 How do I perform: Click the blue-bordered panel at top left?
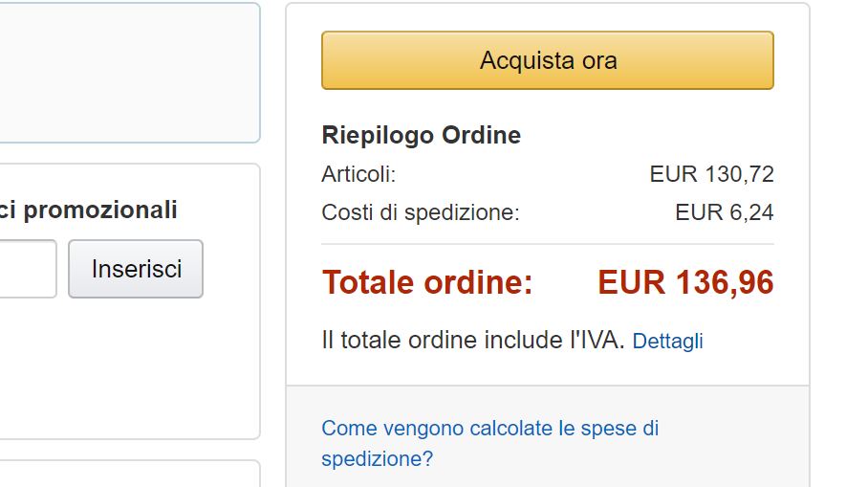(x=124, y=72)
